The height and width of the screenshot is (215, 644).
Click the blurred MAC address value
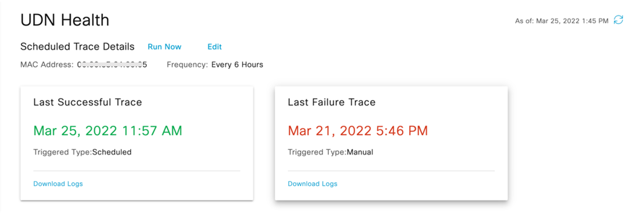[x=112, y=65]
